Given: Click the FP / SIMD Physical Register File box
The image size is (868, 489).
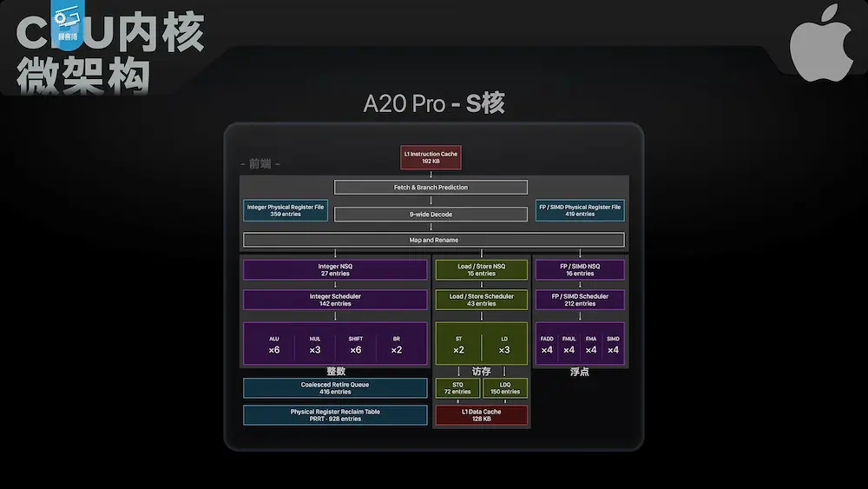Looking at the screenshot, I should tap(580, 210).
